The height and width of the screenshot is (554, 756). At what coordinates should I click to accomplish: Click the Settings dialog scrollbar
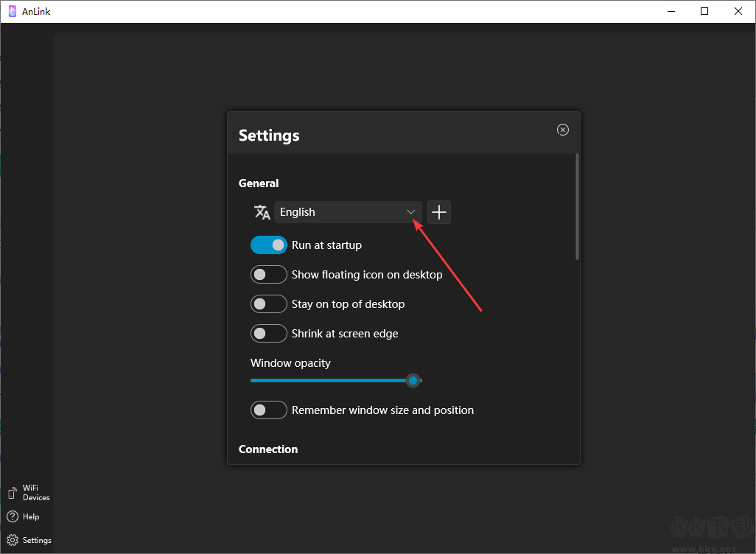coord(577,206)
